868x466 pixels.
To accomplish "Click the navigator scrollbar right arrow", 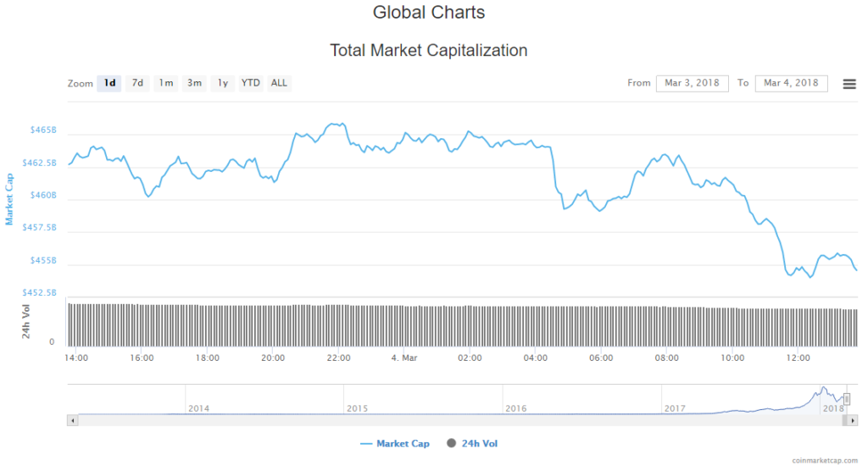I will click(851, 419).
